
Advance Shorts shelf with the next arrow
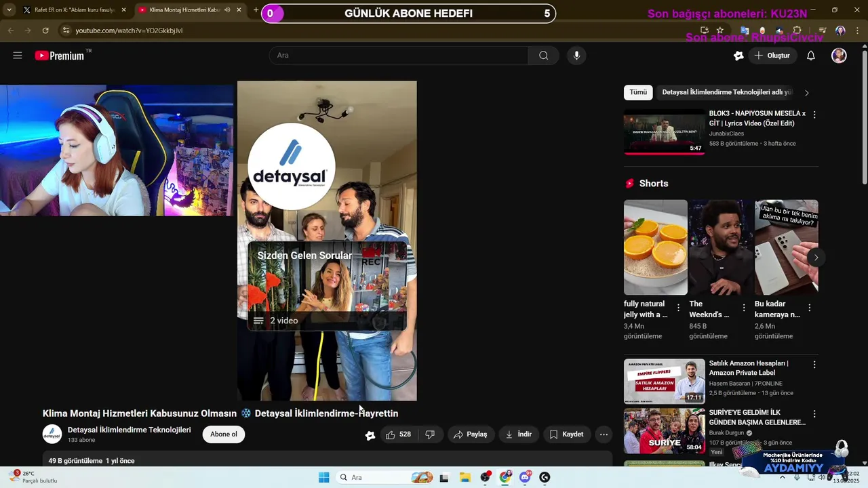816,258
